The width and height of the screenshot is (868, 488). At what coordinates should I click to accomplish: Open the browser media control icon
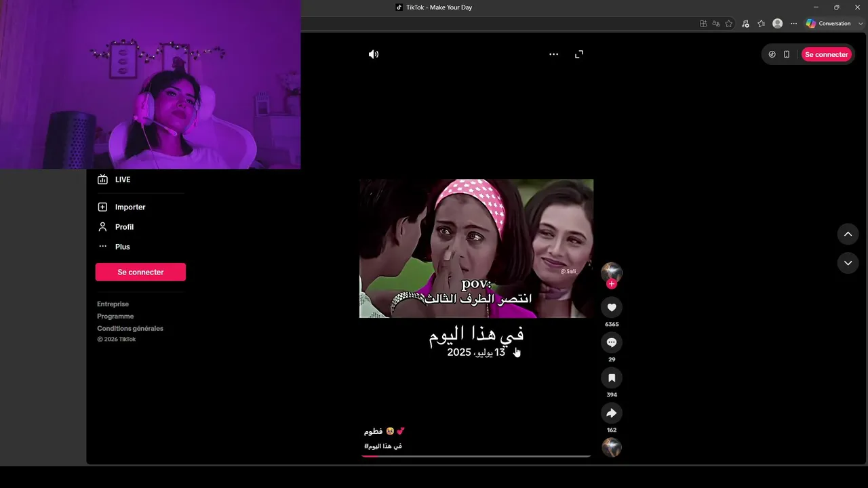click(x=745, y=24)
